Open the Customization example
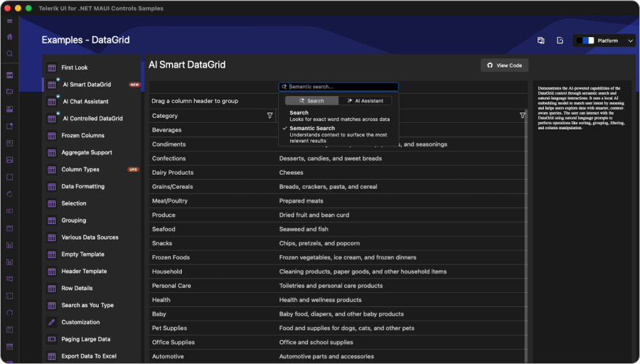The height and width of the screenshot is (364, 640). (x=92, y=322)
